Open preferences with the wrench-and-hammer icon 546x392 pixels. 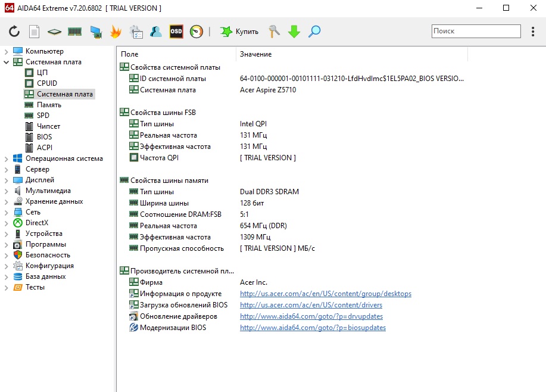coord(274,32)
